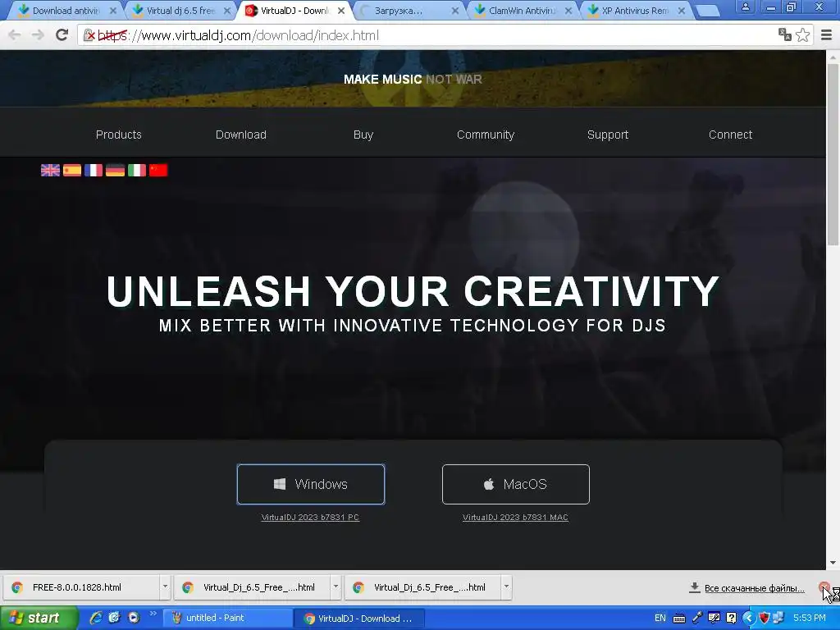Click the 'VirtualDJ - Download' taskbar button

[x=359, y=619]
